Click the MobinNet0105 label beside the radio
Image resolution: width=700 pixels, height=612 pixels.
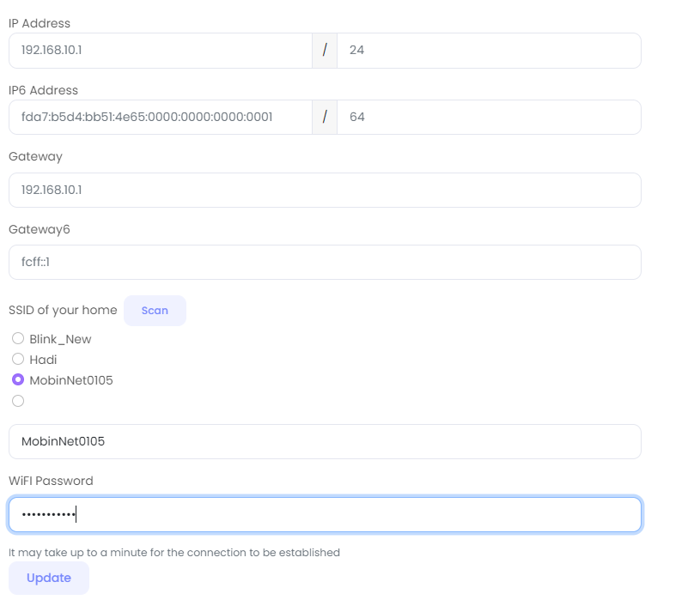[71, 380]
